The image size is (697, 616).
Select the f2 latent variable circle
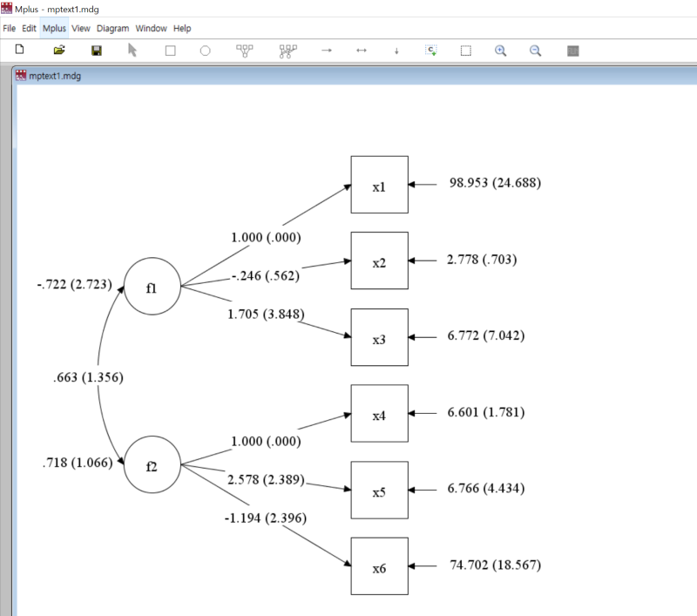[x=152, y=464]
